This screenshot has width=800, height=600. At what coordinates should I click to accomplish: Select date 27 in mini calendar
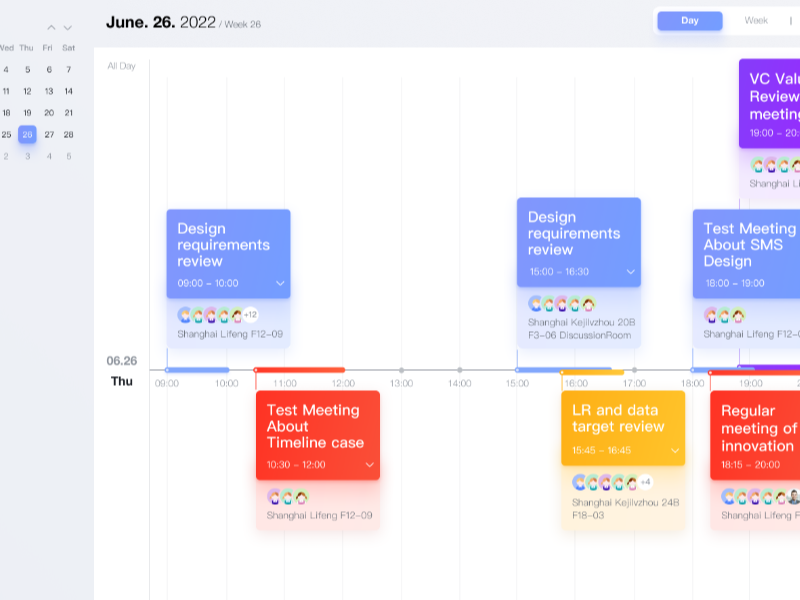(x=48, y=134)
